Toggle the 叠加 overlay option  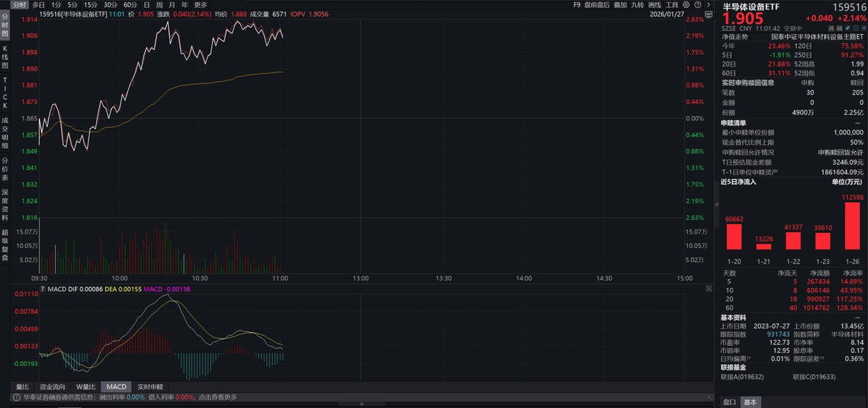tap(620, 4)
